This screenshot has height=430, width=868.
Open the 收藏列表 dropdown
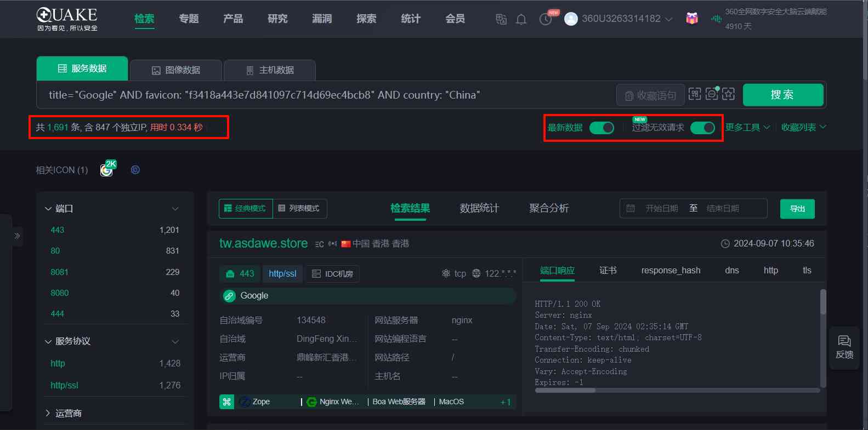pyautogui.click(x=803, y=127)
